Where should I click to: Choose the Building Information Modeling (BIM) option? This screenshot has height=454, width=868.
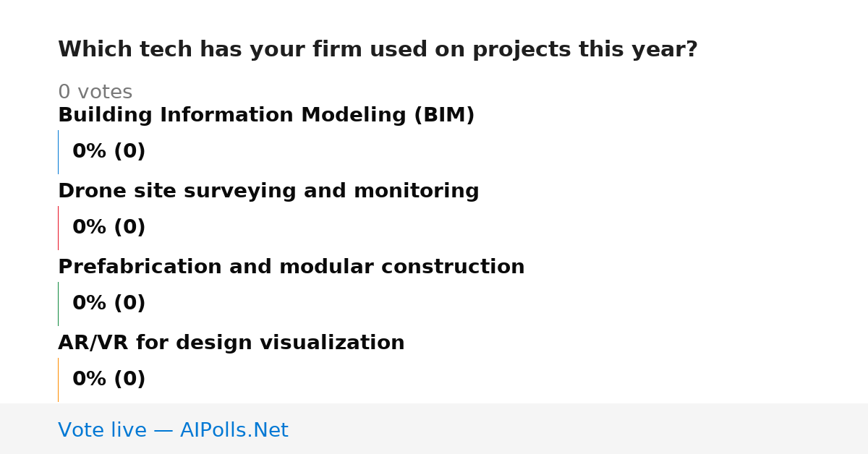[266, 116]
